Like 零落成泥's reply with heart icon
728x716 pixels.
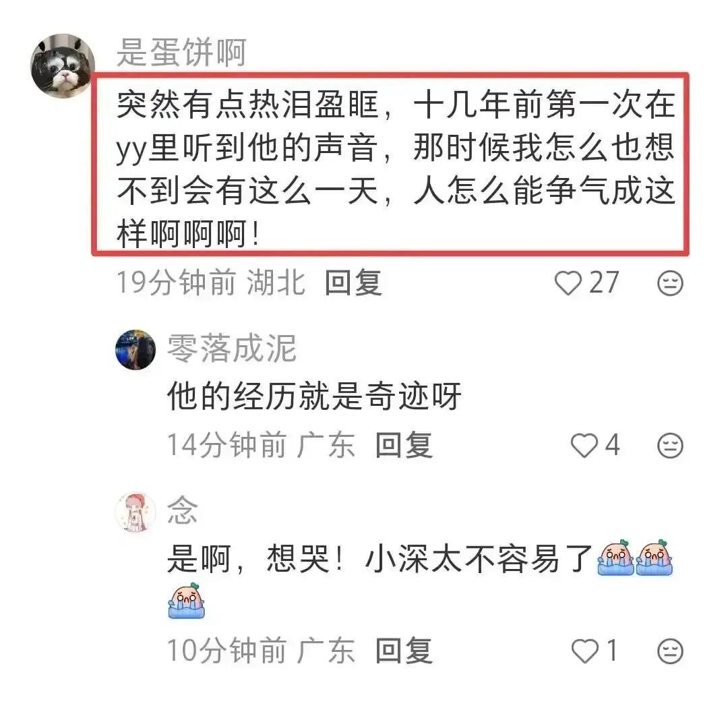584,445
